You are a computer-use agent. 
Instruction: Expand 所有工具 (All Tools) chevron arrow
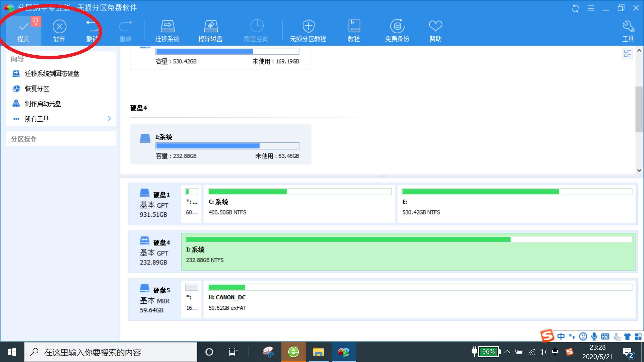click(x=109, y=119)
